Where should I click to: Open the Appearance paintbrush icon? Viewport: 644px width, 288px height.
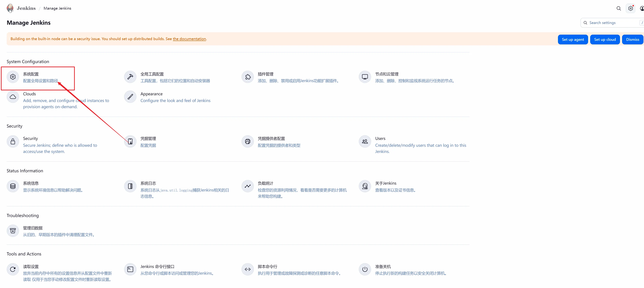click(x=130, y=97)
